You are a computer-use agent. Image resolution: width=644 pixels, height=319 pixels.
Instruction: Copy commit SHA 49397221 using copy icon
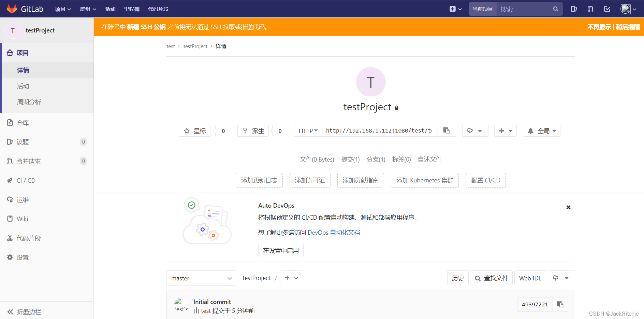click(x=560, y=304)
